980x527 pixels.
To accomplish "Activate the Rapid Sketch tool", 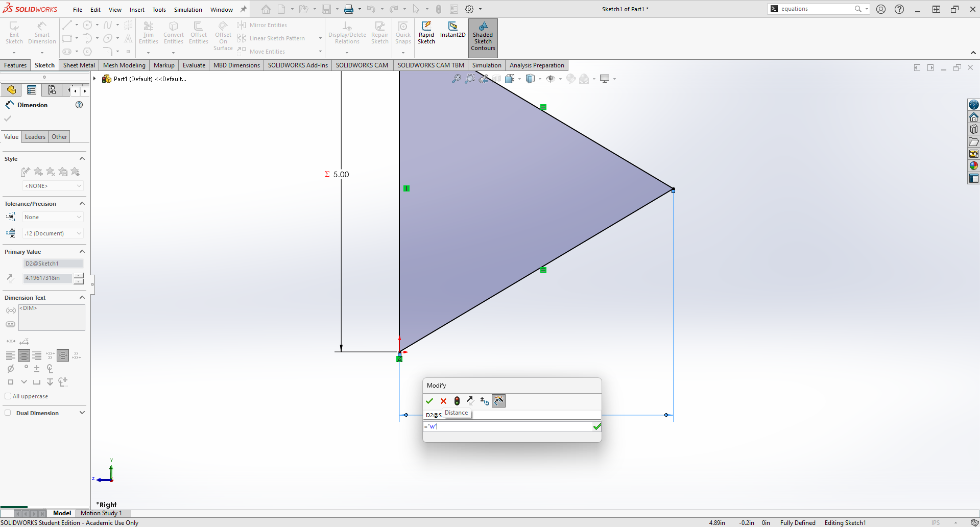I will click(426, 34).
